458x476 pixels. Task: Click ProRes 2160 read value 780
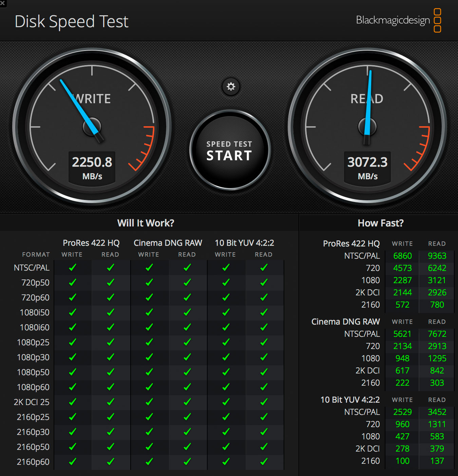[437, 305]
